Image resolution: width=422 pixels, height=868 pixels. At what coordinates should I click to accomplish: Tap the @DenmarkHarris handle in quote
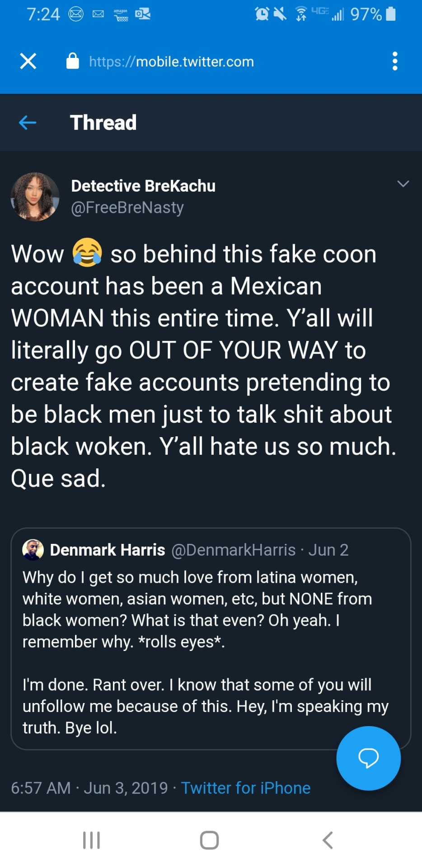234,550
